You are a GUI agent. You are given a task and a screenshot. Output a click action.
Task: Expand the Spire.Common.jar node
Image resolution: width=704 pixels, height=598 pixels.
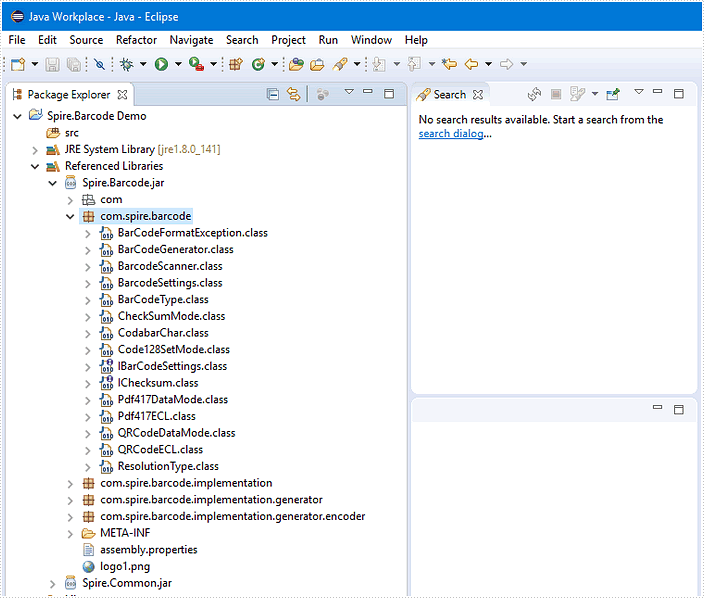pos(53,584)
